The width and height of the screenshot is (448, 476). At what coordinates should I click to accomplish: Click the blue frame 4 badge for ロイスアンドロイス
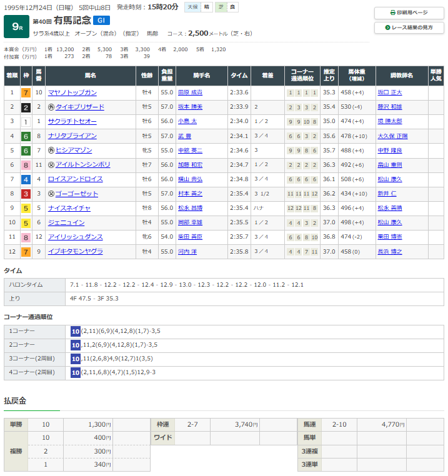point(26,179)
